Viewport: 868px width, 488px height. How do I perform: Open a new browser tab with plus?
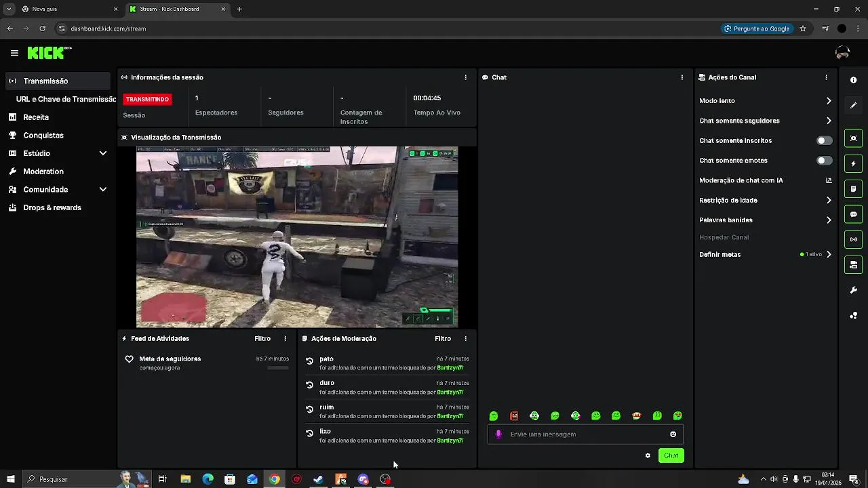tap(239, 9)
